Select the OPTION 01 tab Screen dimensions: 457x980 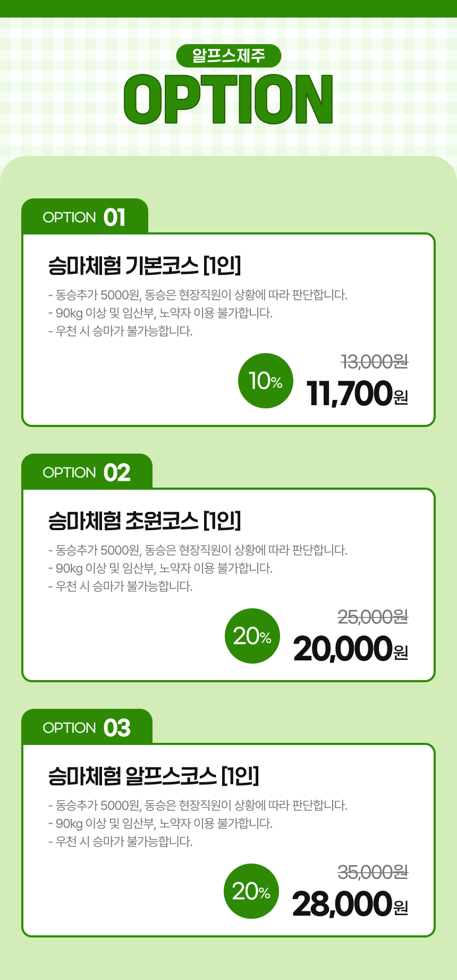tap(84, 217)
